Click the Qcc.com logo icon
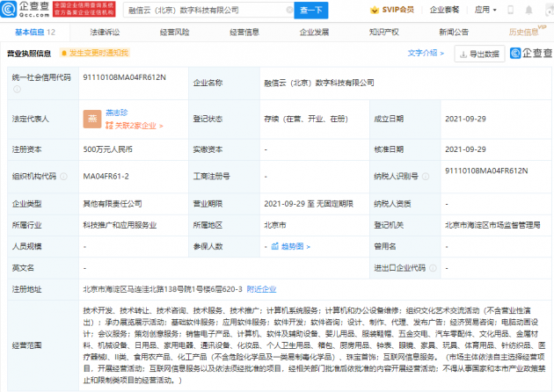The image size is (554, 392). pyautogui.click(x=9, y=10)
